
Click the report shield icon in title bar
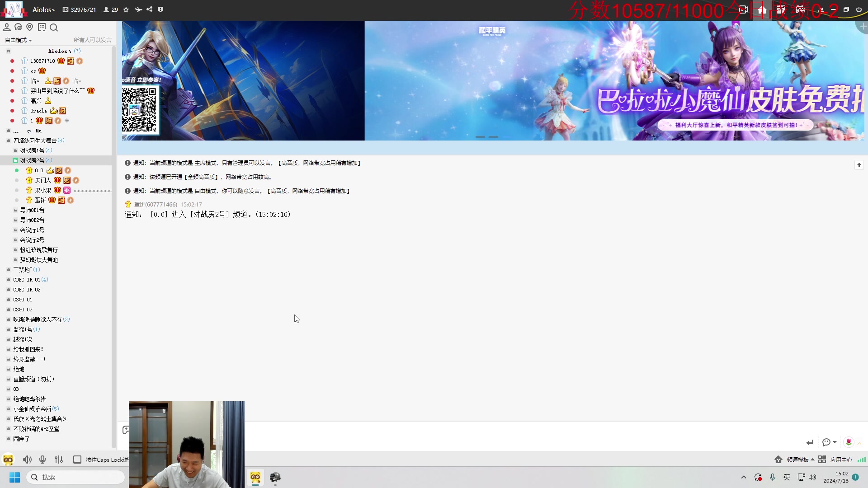160,9
